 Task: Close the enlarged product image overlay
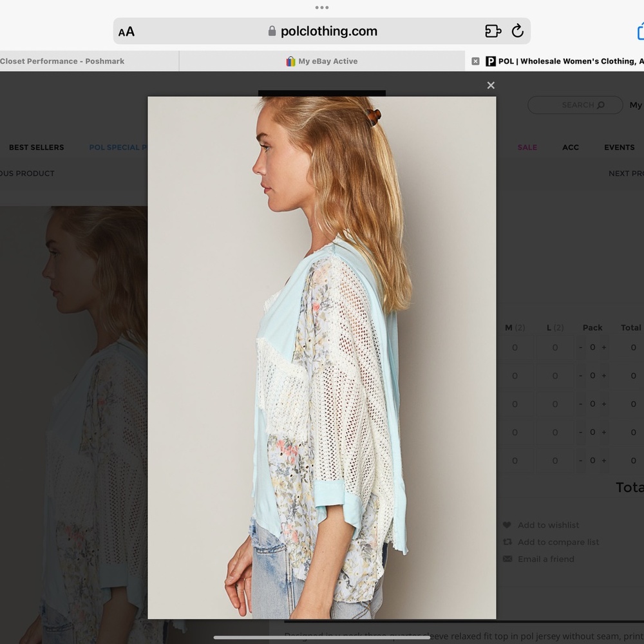(490, 86)
